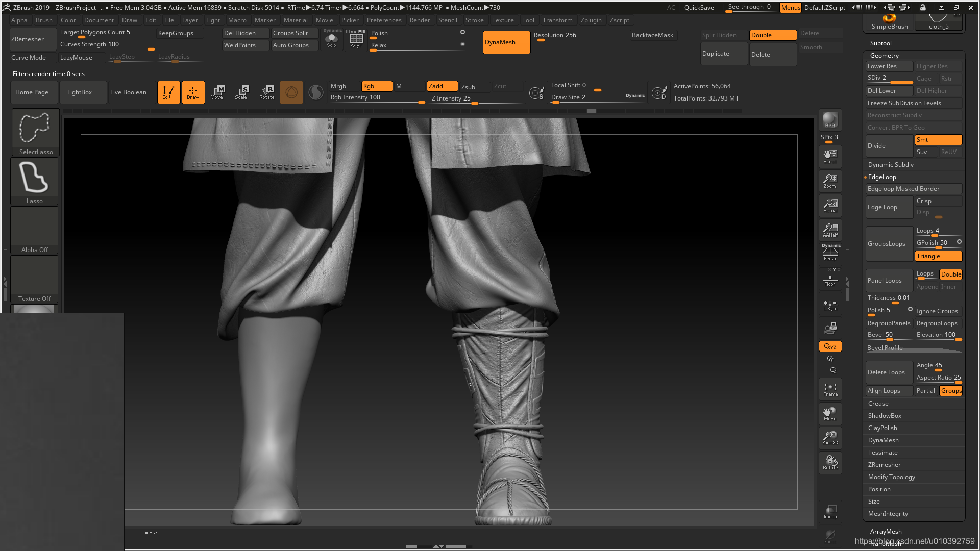The width and height of the screenshot is (980, 551).
Task: Open the Lasso stroke picker
Action: coord(34,181)
